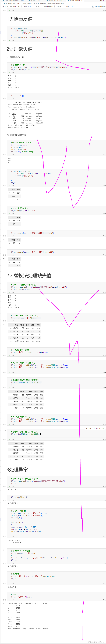The image size is (106, 644).
Task: Open output actions for 省份 isnull query table
Action: coord(4,324)
